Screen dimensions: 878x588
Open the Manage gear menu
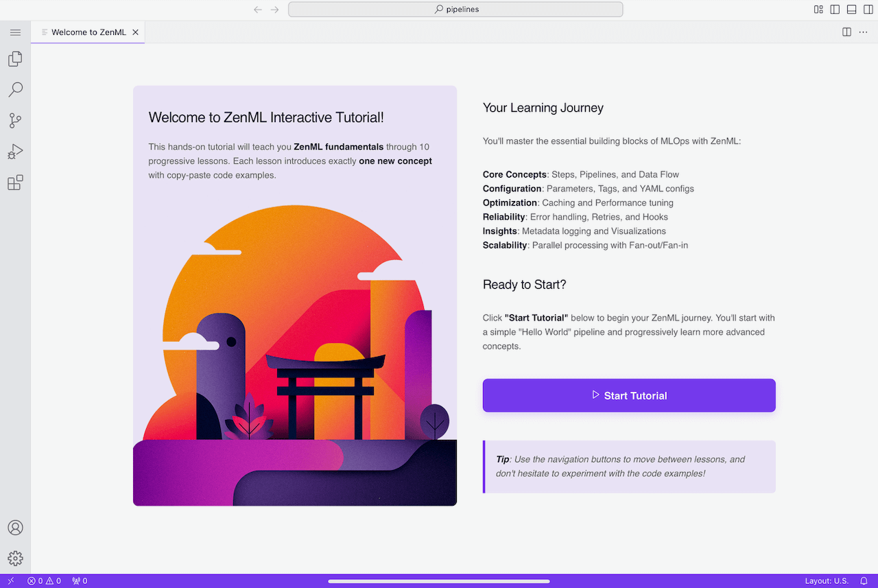point(15,558)
